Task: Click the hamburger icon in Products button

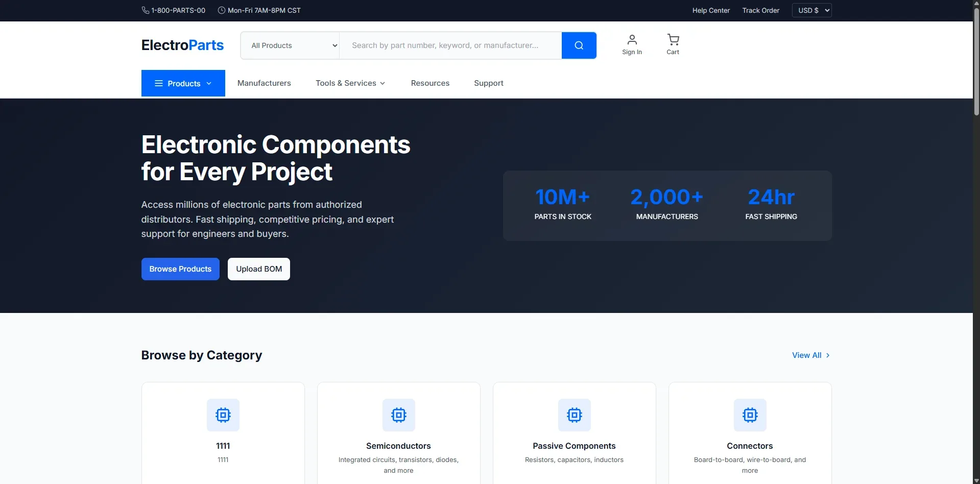Action: click(x=159, y=83)
